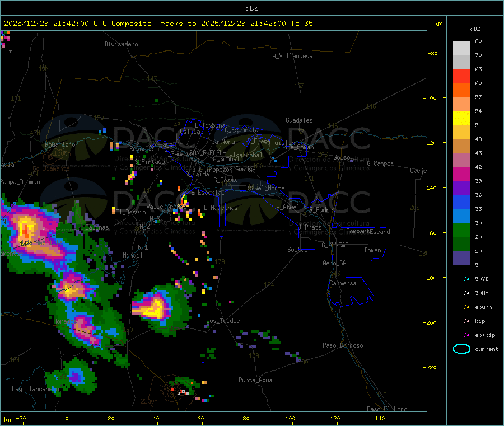
Task: Select the light gray 70-80 dBZ swatch
Action: pos(461,48)
